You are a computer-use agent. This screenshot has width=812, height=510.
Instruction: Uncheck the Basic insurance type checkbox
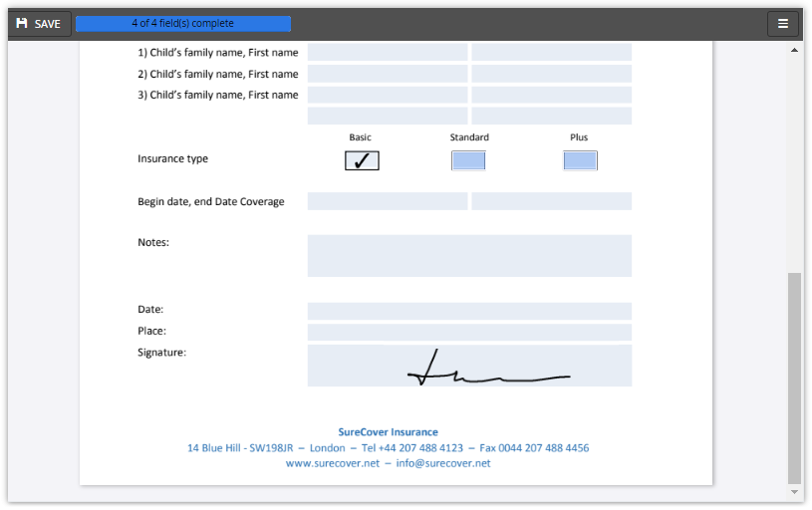pos(362,160)
